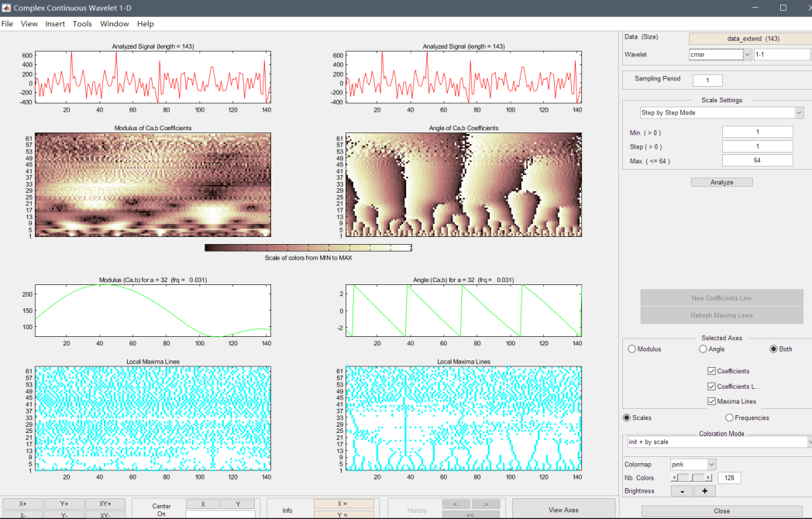Open the Tools menu
The image size is (812, 519).
(82, 24)
